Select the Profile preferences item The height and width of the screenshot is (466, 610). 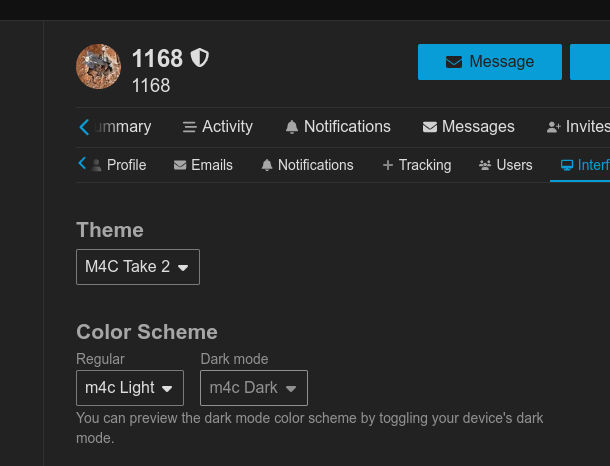[x=118, y=165]
